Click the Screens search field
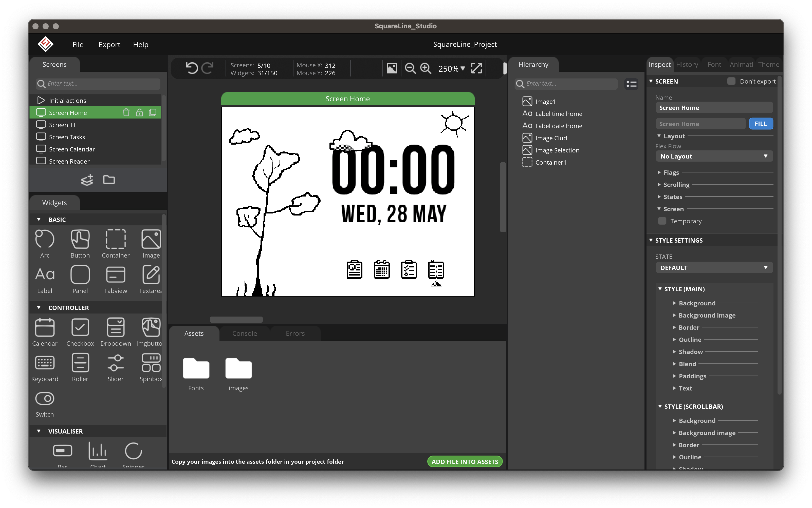The width and height of the screenshot is (812, 508). tap(98, 84)
